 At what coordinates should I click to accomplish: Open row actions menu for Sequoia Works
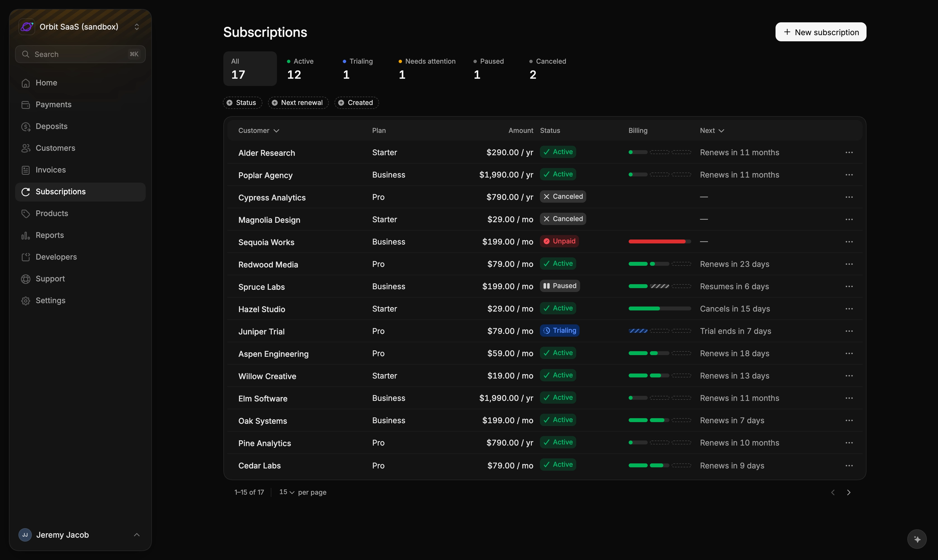[x=849, y=242]
